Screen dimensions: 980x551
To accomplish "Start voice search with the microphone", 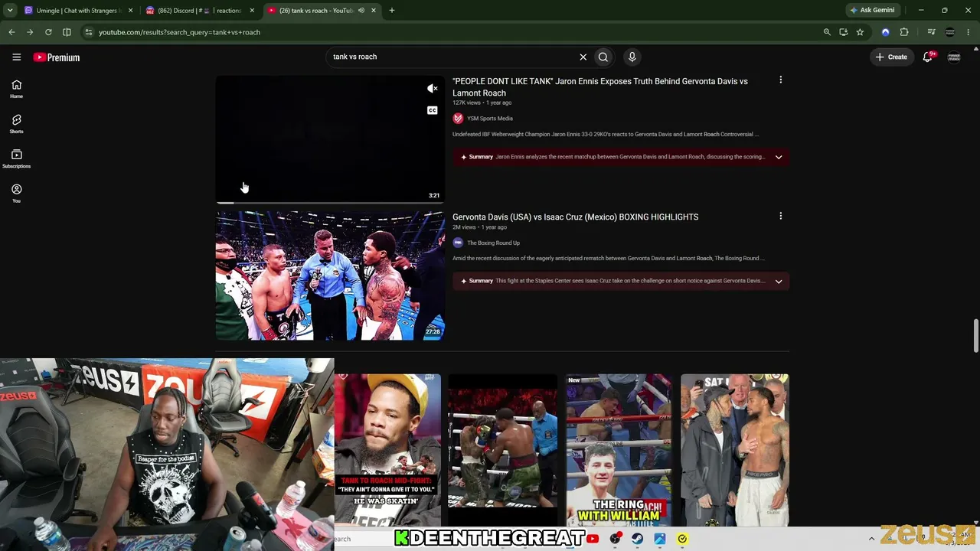I will pos(632,57).
